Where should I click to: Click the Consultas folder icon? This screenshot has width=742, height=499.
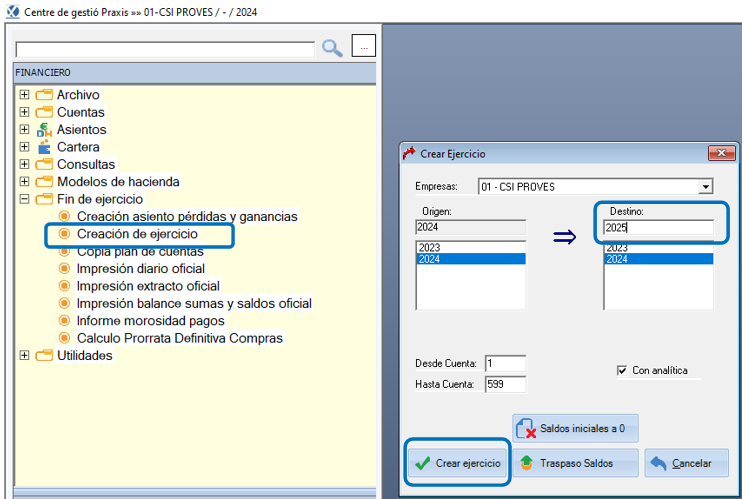[44, 164]
